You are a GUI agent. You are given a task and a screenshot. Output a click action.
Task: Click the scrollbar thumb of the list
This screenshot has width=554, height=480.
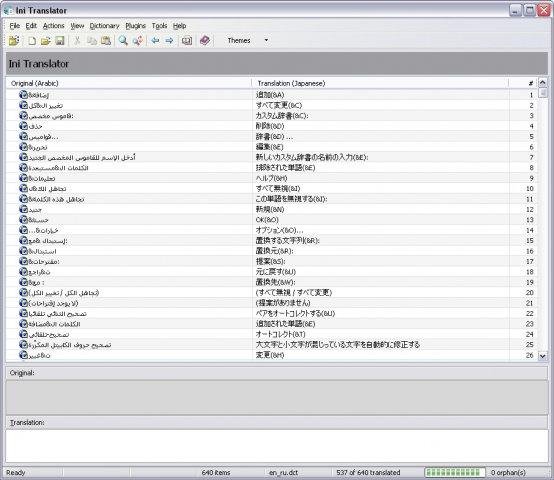click(x=543, y=93)
